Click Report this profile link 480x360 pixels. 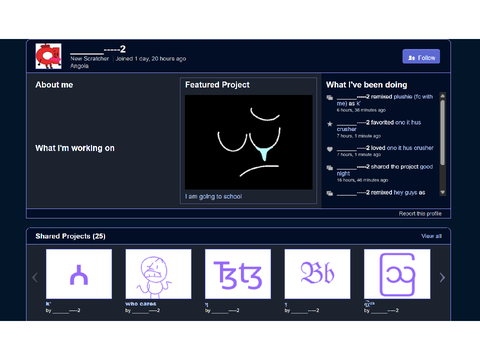420,213
